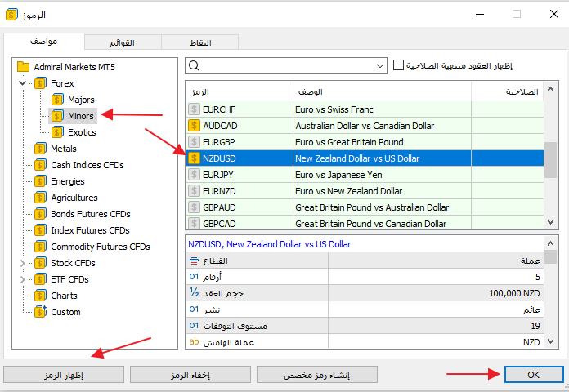The height and width of the screenshot is (392, 569).
Task: Click the Majors group icon
Action: (x=57, y=100)
